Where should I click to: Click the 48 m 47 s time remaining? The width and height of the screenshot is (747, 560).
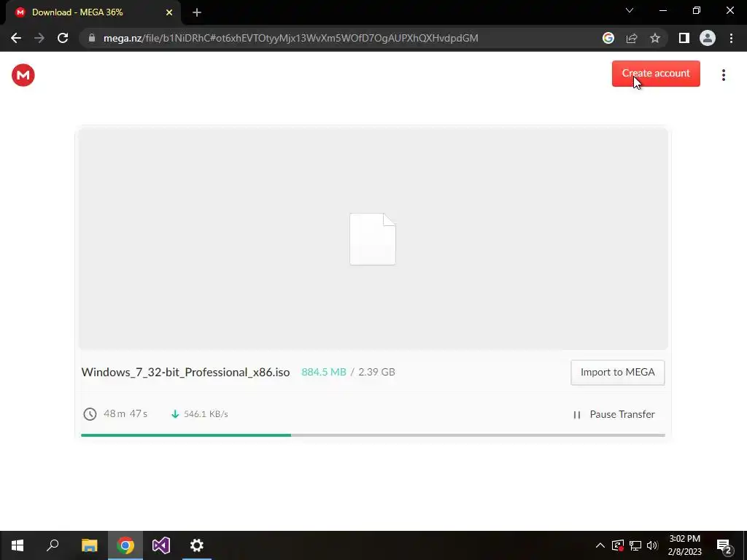click(125, 413)
